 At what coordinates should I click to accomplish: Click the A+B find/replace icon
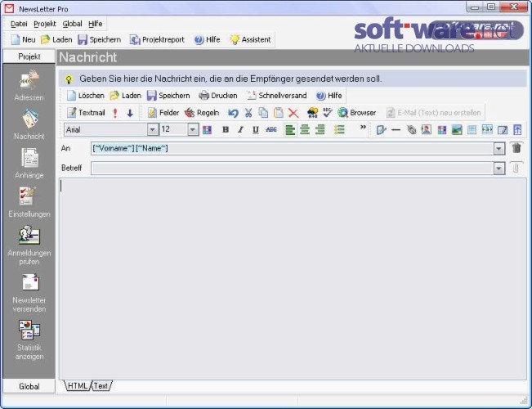pos(312,113)
